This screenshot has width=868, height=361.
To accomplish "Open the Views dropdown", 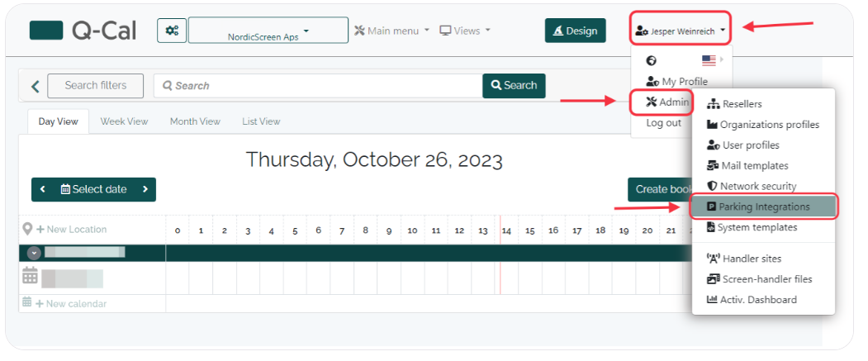I will [x=465, y=31].
